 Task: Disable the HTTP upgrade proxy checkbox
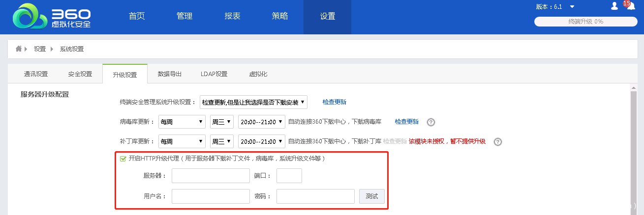[123, 159]
